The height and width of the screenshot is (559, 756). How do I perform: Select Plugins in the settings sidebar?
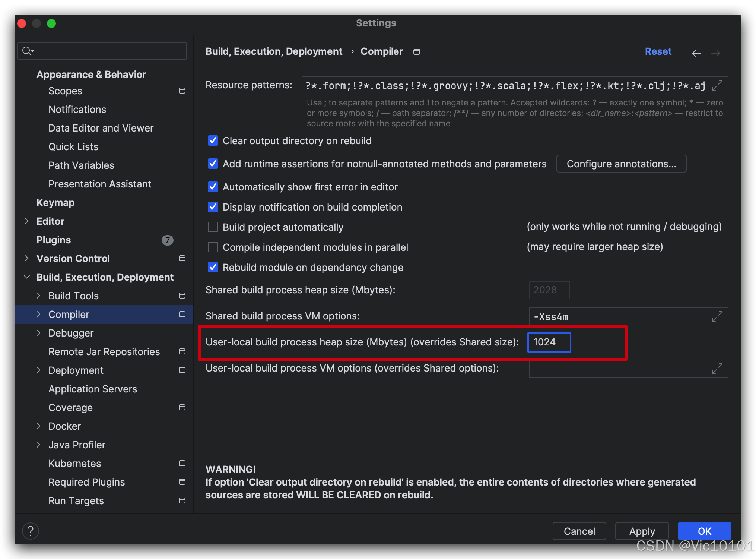point(54,240)
